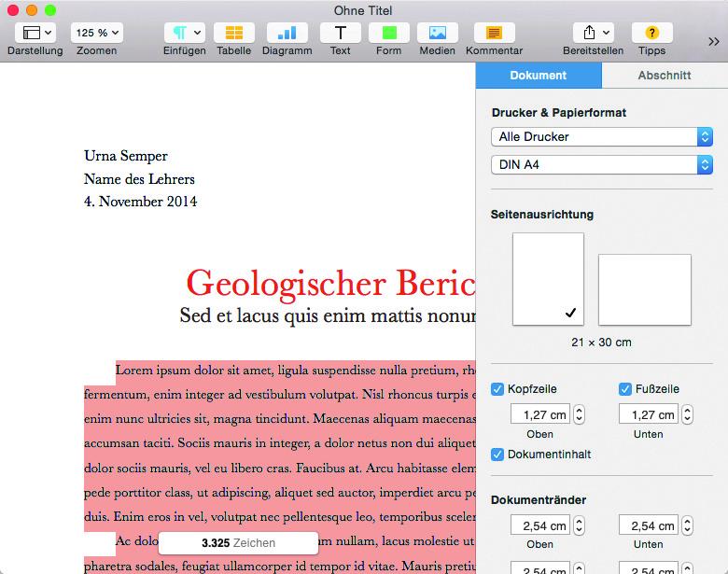728x574 pixels.
Task: Adjust the Dokumentränder Unten stepper
Action: [x=687, y=525]
